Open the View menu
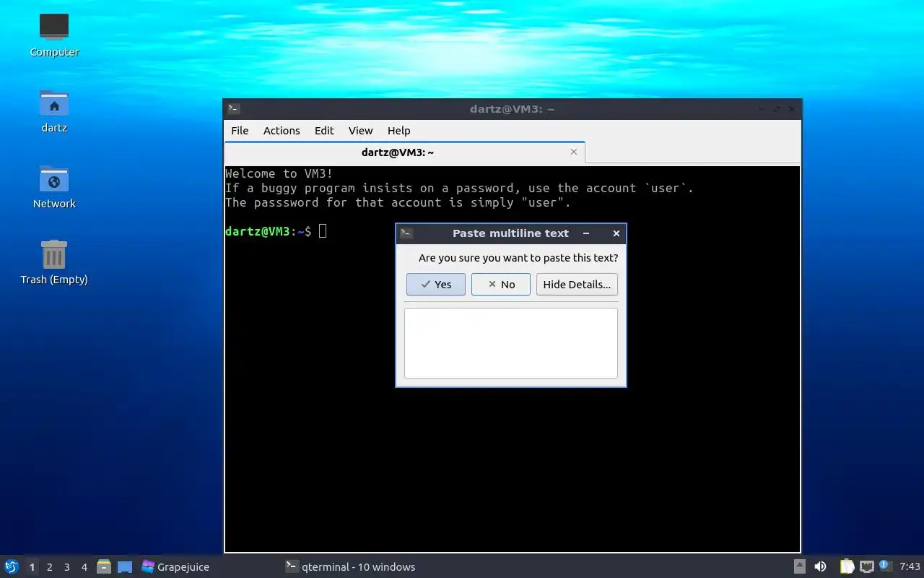Viewport: 924px width, 578px height. [x=360, y=130]
